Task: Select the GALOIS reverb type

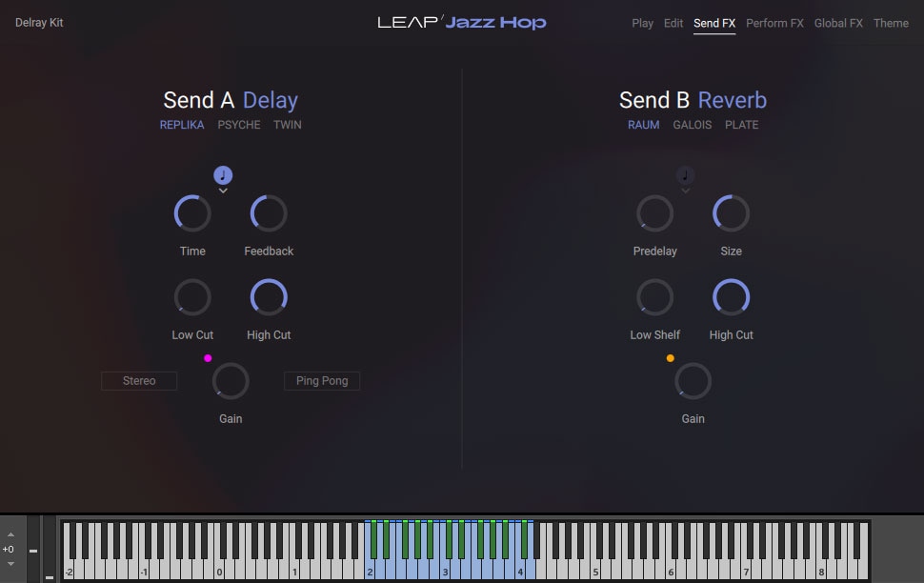Action: pyautogui.click(x=693, y=125)
